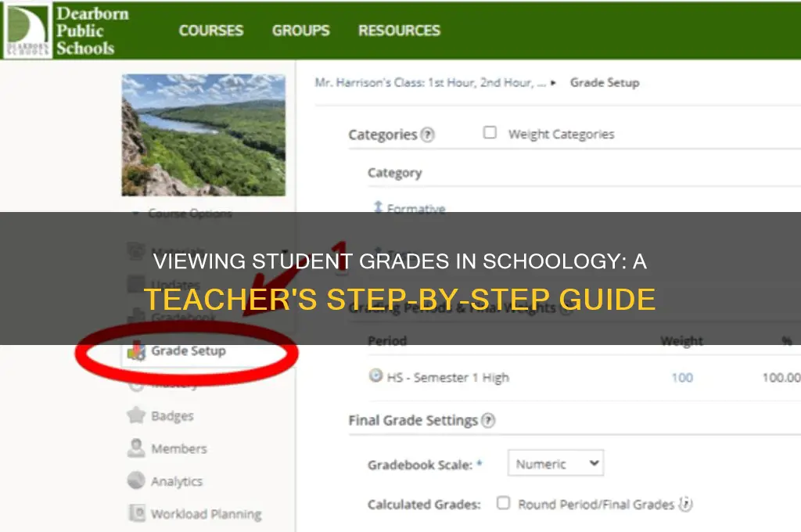
Task: Click the HS - Semester 1 High period icon
Action: [x=375, y=376]
